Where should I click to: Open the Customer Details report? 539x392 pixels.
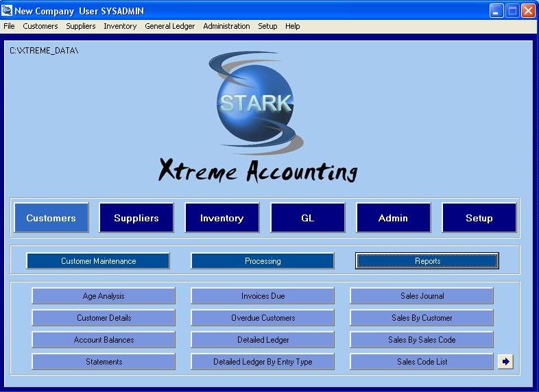click(104, 318)
